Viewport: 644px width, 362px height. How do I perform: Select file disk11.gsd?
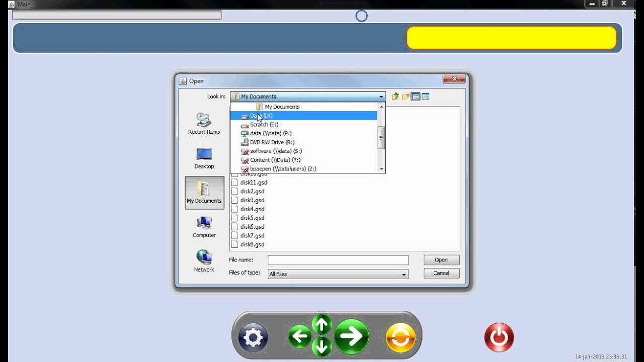pyautogui.click(x=249, y=183)
